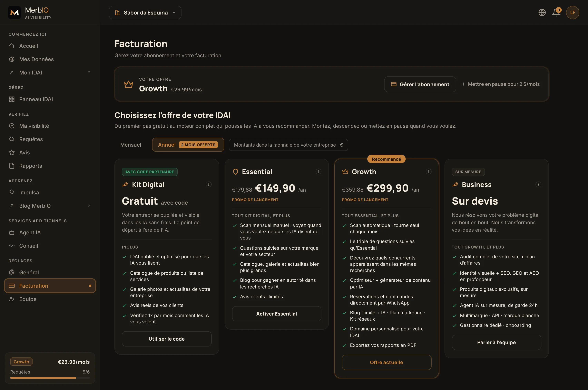This screenshot has height=390, width=588.
Task: Open the language globe icon
Action: tap(542, 12)
